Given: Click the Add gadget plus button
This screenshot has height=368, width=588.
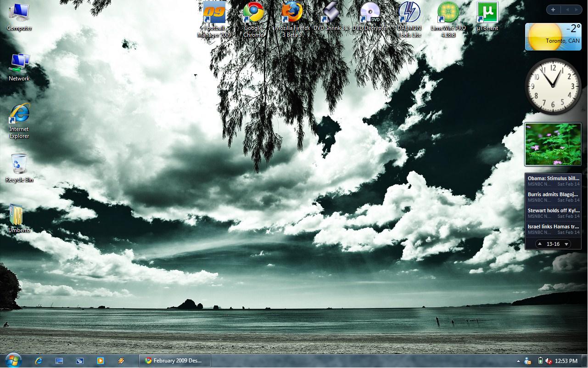Looking at the screenshot, I should click(553, 10).
